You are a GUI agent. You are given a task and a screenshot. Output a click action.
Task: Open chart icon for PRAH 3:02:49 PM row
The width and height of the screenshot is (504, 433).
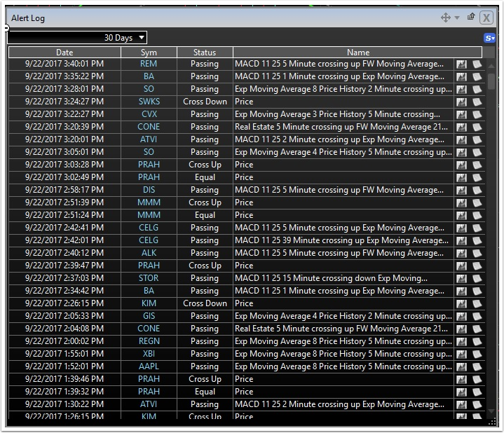461,177
